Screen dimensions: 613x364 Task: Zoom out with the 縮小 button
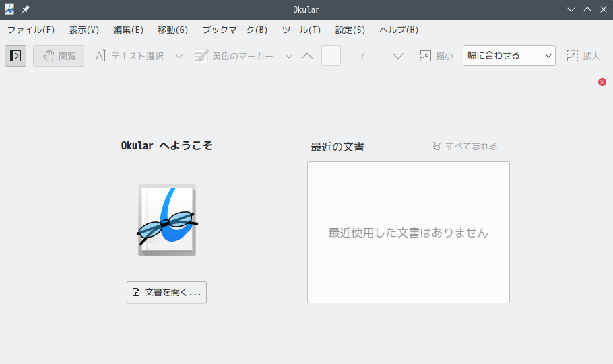click(437, 56)
